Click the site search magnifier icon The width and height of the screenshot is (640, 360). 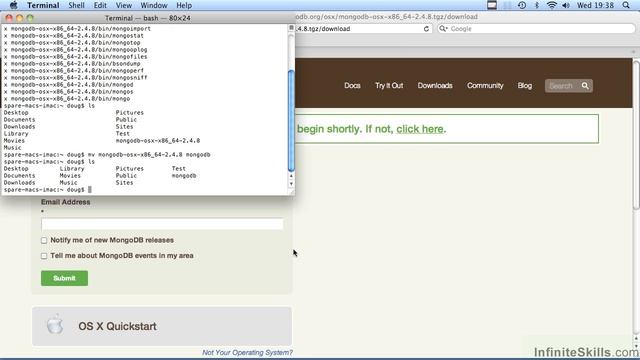point(585,86)
